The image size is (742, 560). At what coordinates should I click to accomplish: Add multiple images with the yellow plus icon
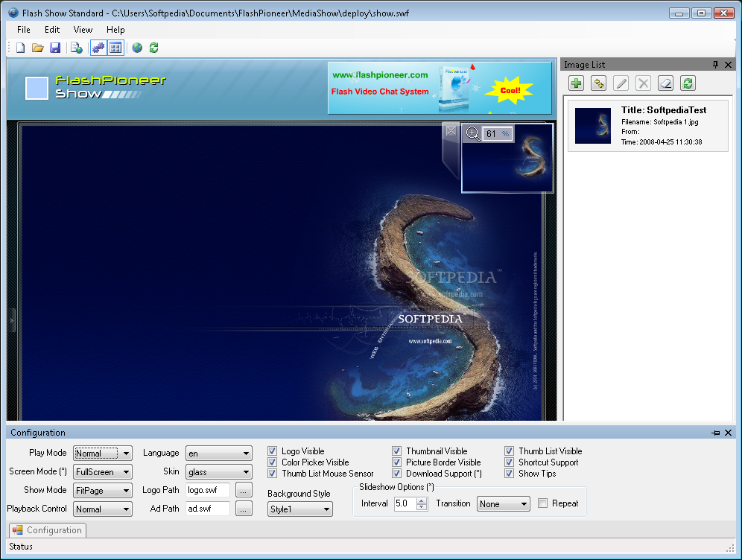pyautogui.click(x=599, y=83)
